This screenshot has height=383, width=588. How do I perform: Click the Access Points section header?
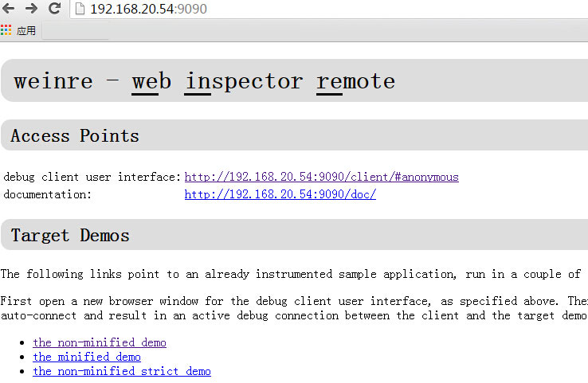pos(75,135)
